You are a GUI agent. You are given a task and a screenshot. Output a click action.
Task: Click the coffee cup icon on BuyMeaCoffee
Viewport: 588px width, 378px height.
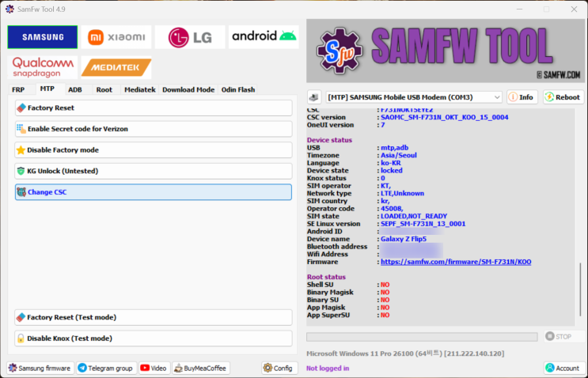click(x=179, y=369)
